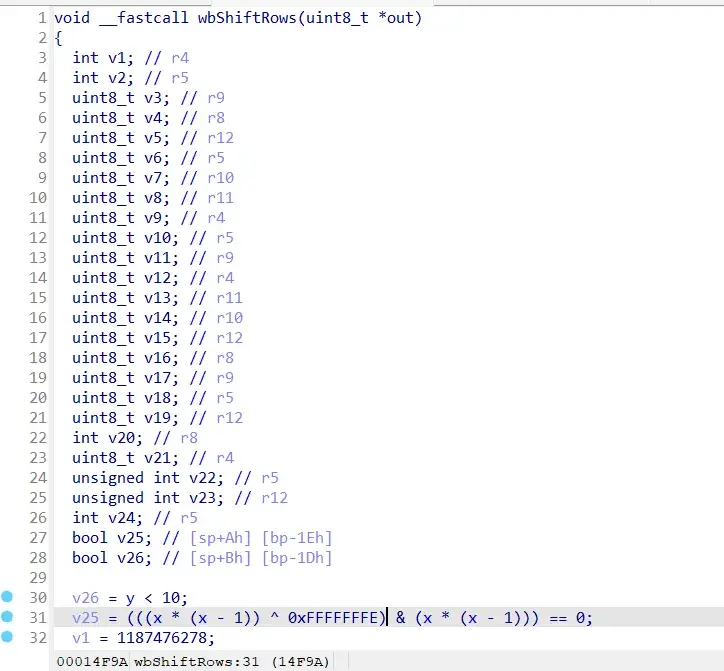The image size is (724, 671).
Task: Select variable v13 on line 15
Action: click(x=158, y=298)
